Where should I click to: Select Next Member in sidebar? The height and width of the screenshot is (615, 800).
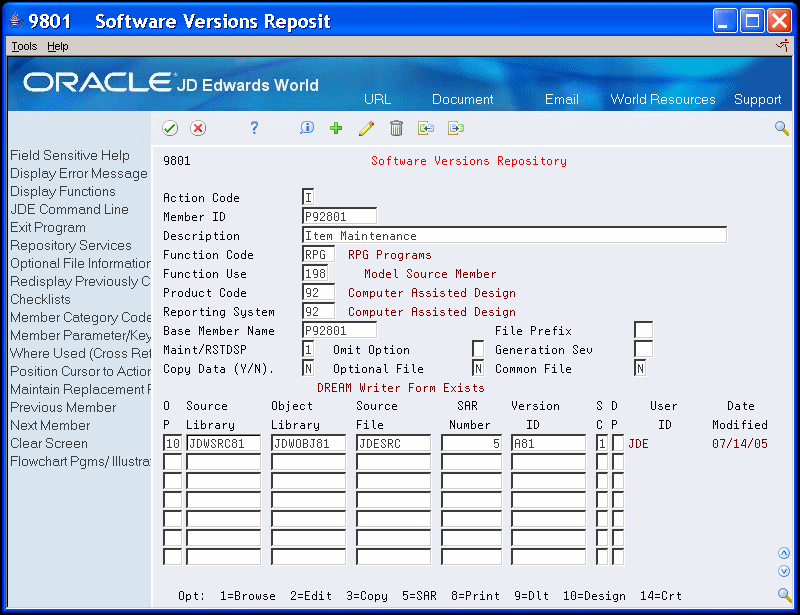pyautogui.click(x=50, y=425)
